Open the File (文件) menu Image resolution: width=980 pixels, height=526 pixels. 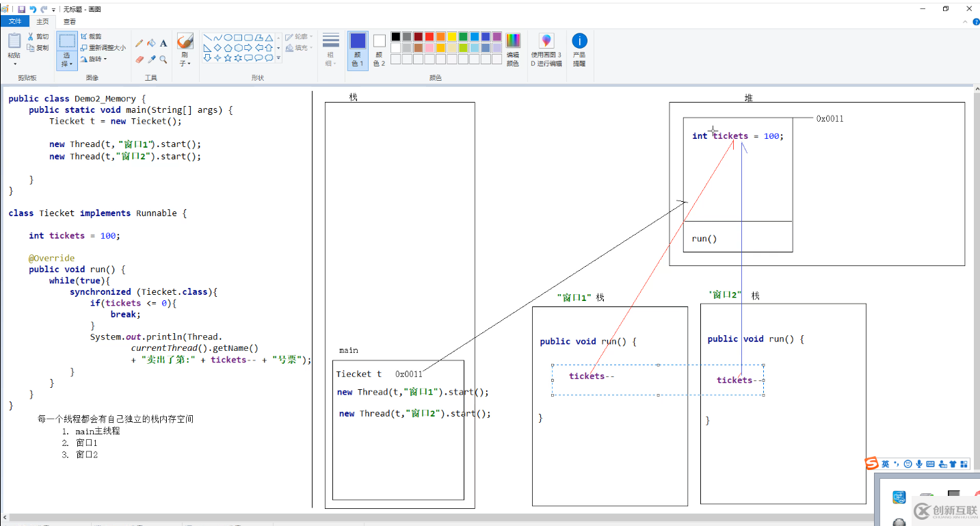click(15, 22)
